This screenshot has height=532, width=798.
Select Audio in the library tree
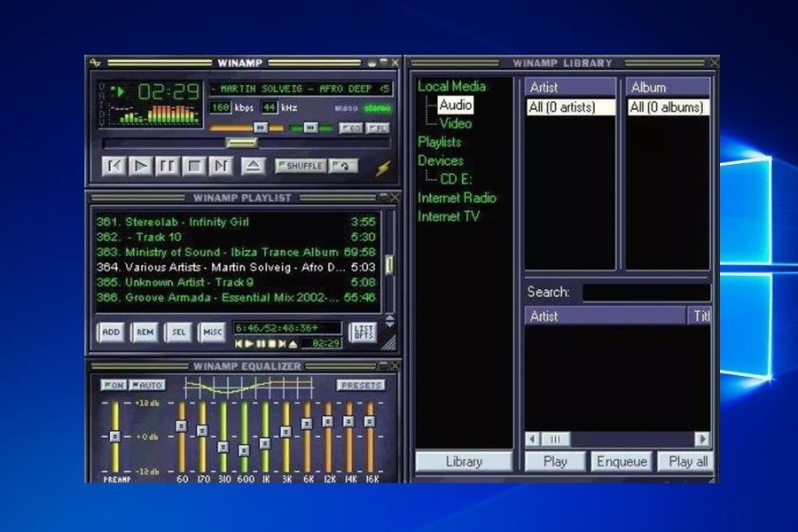coord(456,105)
